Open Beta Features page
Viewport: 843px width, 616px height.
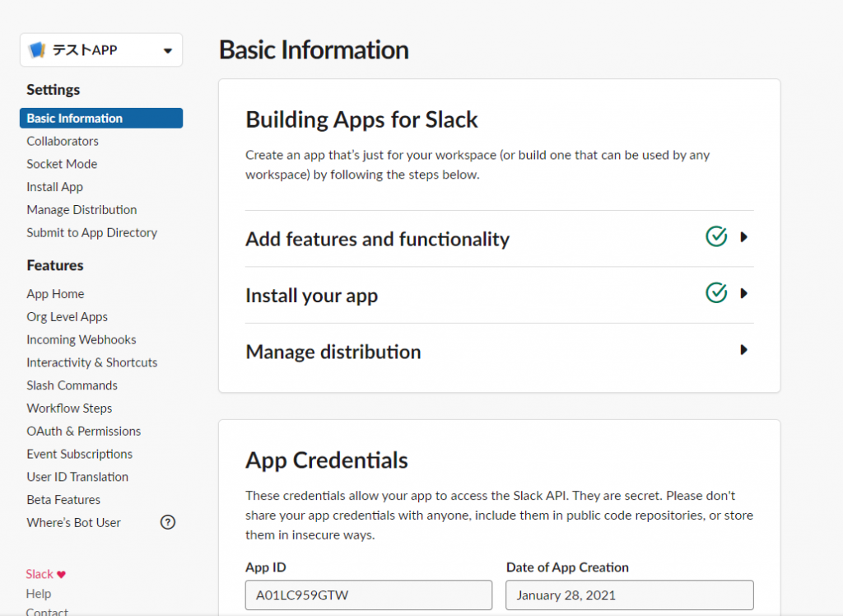63,500
